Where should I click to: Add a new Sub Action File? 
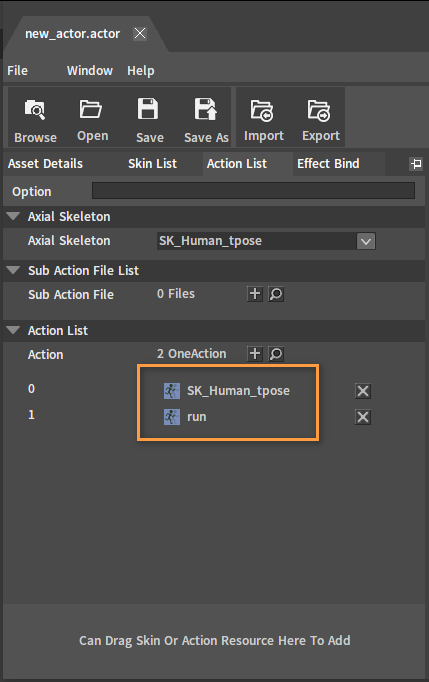tap(255, 294)
